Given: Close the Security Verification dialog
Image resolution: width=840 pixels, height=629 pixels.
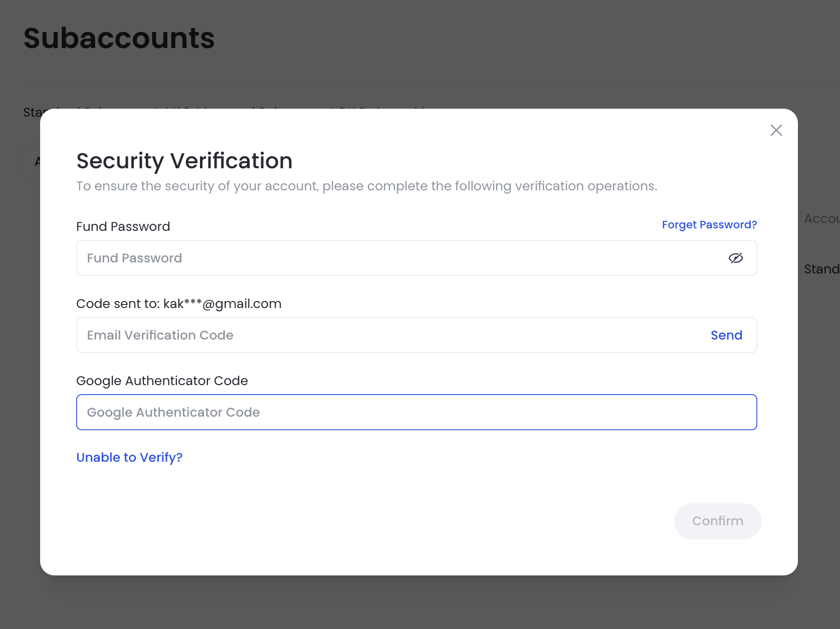Looking at the screenshot, I should (x=776, y=130).
